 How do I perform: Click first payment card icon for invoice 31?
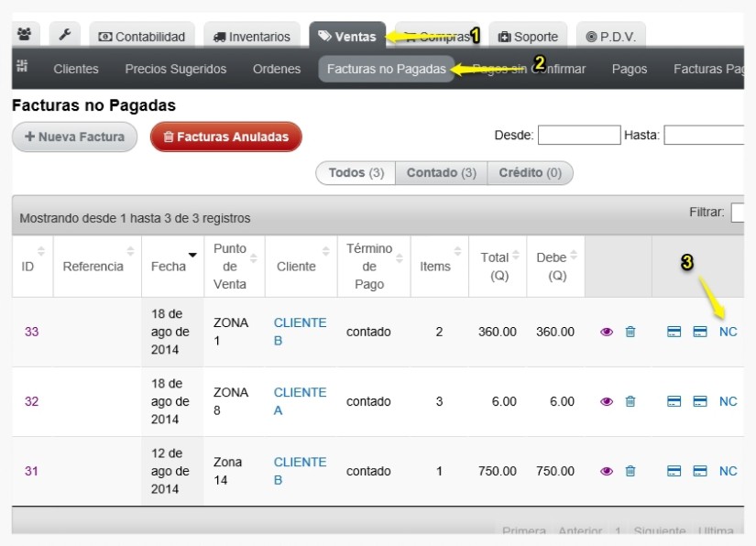pos(674,471)
